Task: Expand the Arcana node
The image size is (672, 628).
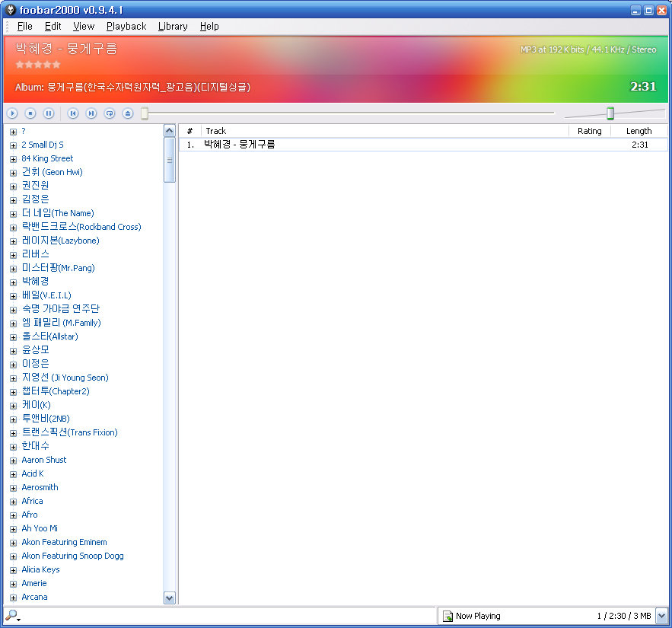Action: click(x=13, y=598)
